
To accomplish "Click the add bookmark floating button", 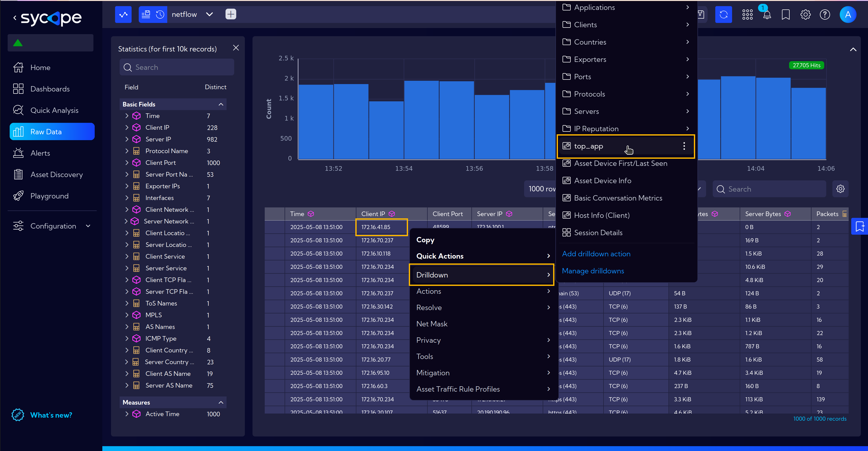I will (x=860, y=226).
